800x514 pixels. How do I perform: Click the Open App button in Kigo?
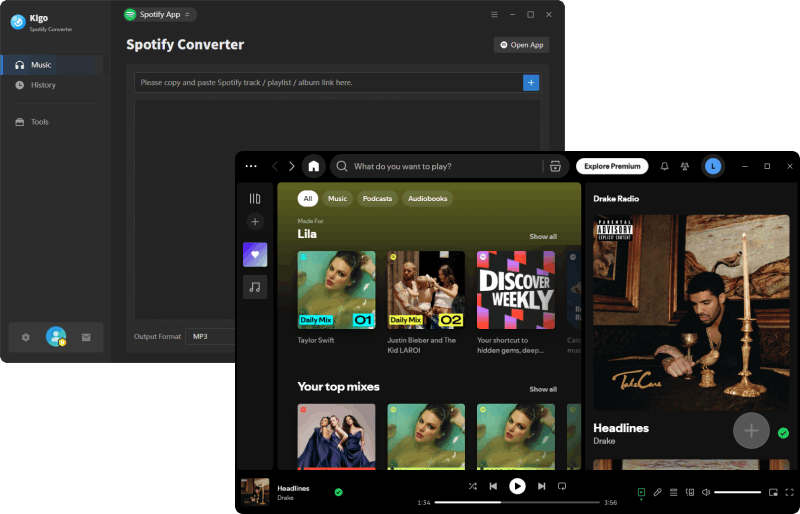pyautogui.click(x=521, y=45)
